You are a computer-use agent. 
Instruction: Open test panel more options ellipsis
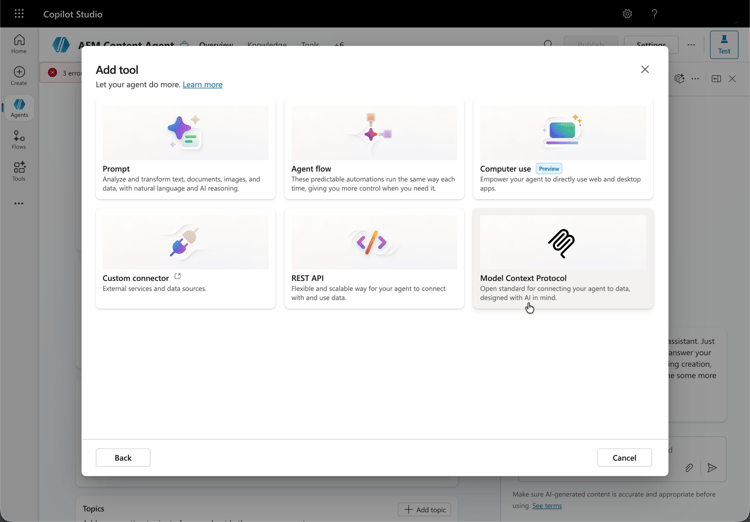tap(695, 78)
